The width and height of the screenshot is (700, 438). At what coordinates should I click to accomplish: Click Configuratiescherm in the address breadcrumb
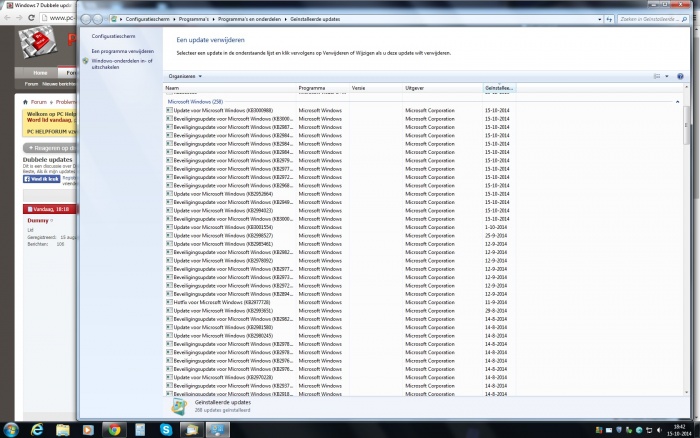(x=147, y=19)
